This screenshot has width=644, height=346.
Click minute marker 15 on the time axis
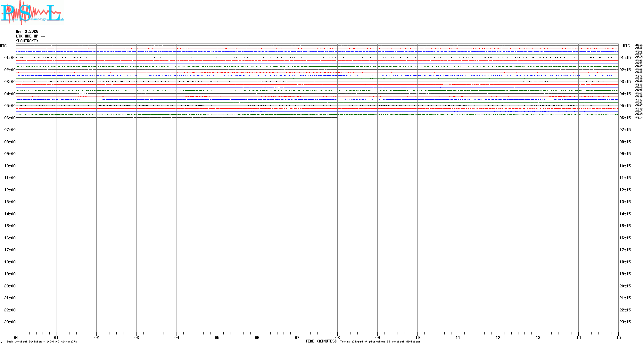pyautogui.click(x=618, y=337)
